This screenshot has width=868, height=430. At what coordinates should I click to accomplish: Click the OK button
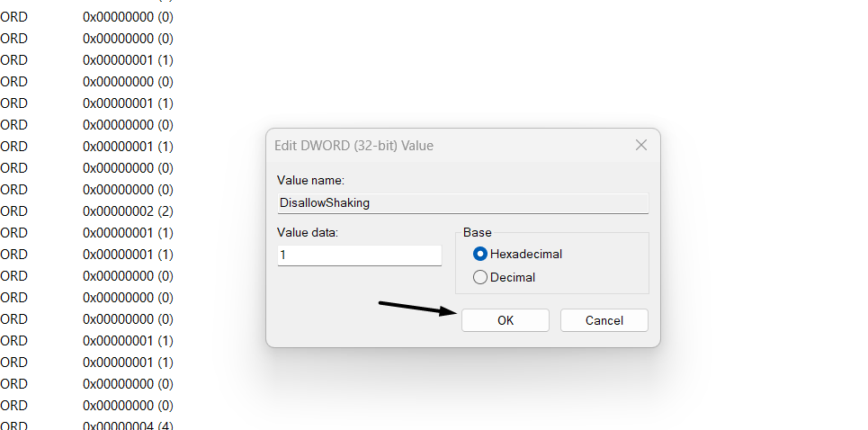click(505, 320)
